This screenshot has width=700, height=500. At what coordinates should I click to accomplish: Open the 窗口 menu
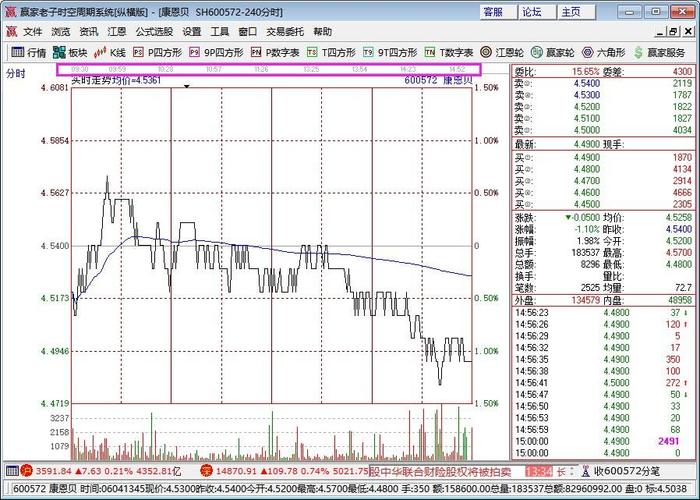tap(248, 32)
